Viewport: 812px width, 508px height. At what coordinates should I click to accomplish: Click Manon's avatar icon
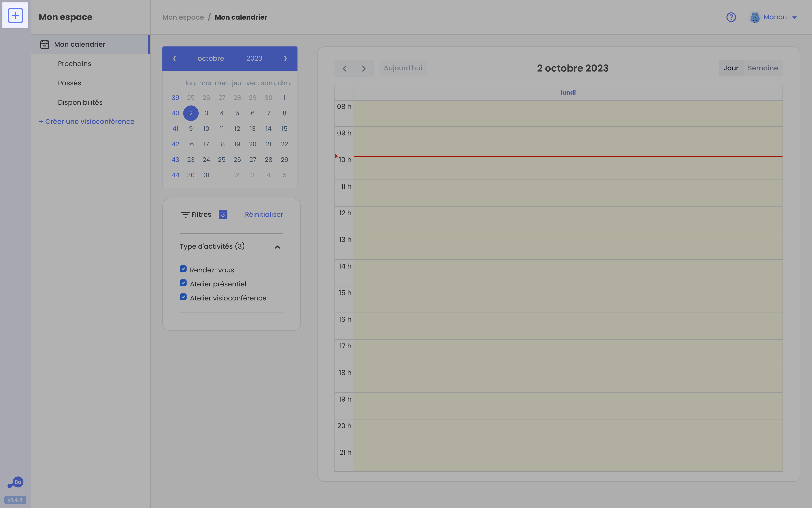[755, 17]
